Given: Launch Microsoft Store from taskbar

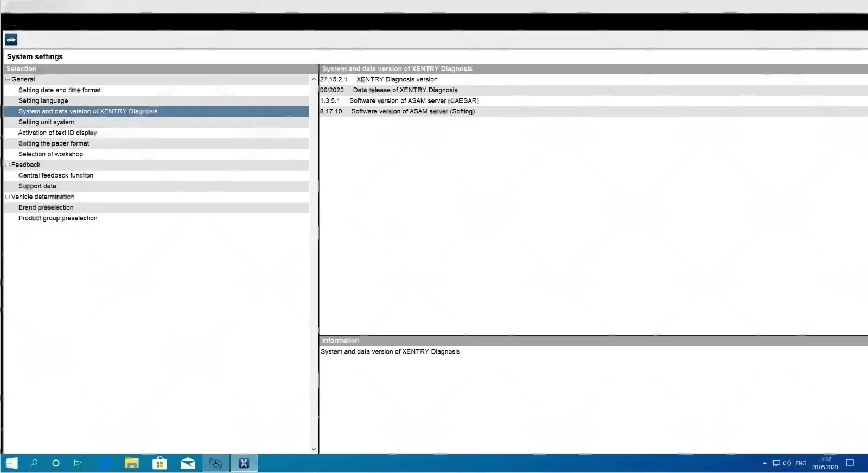Looking at the screenshot, I should point(159,463).
